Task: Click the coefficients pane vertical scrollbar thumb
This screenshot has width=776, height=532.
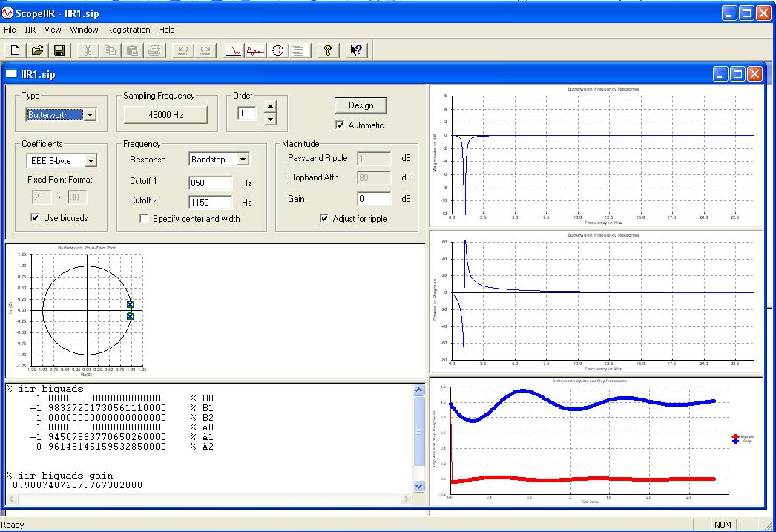Action: [x=418, y=431]
